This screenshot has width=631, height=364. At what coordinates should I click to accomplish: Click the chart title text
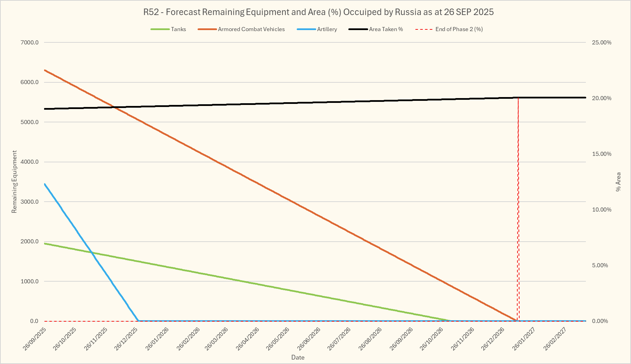318,12
